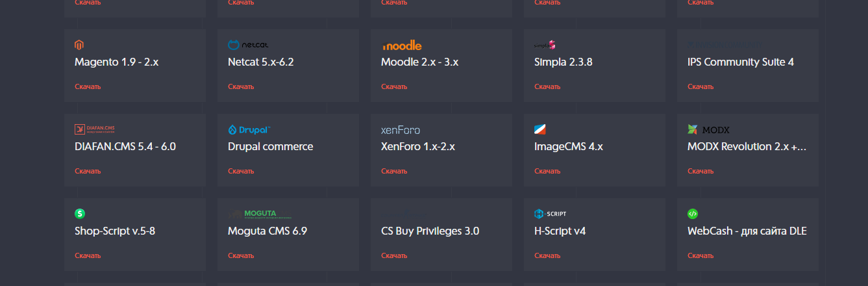Download the Drupal commerce module
Image resolution: width=868 pixels, height=286 pixels.
(x=241, y=171)
